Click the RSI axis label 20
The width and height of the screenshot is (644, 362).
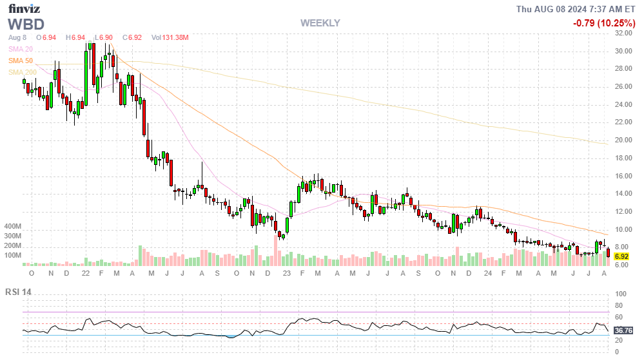618,340
